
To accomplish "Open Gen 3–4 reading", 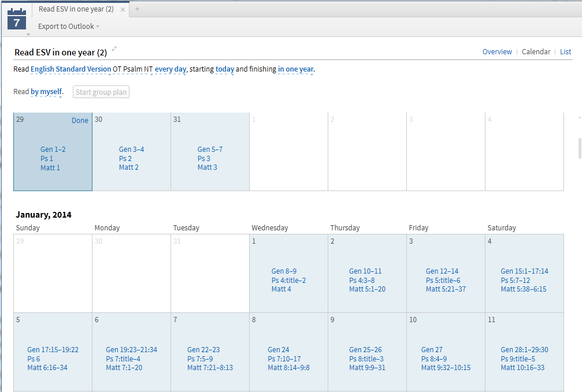I will coord(131,150).
